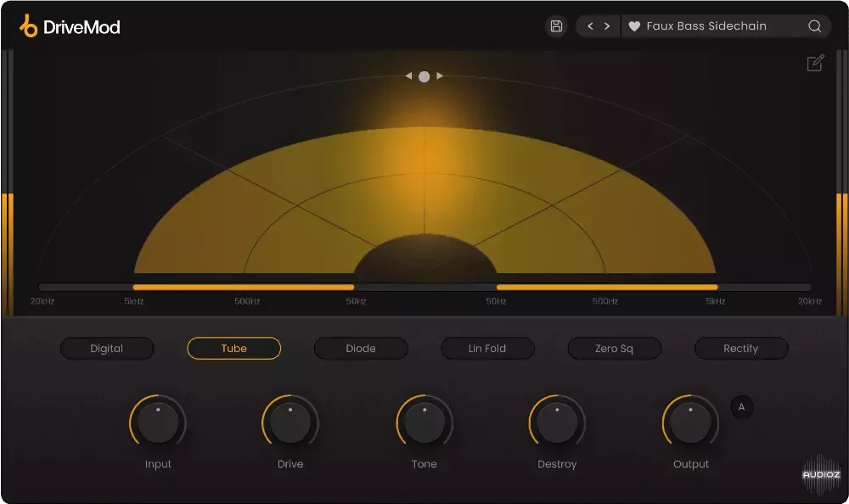
Task: Select the Tube distortion mode
Action: point(234,348)
